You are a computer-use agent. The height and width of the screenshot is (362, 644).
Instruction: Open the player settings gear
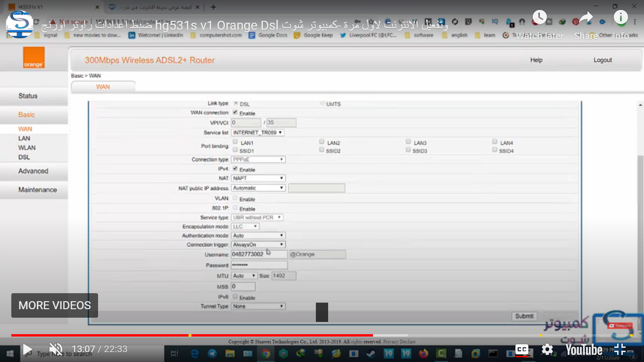click(x=547, y=349)
